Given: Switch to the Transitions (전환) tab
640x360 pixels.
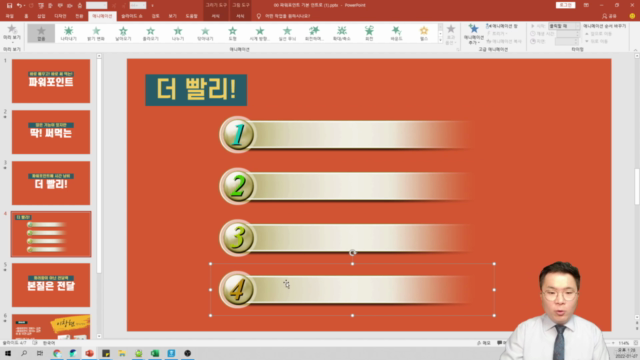Looking at the screenshot, I should pos(79,16).
